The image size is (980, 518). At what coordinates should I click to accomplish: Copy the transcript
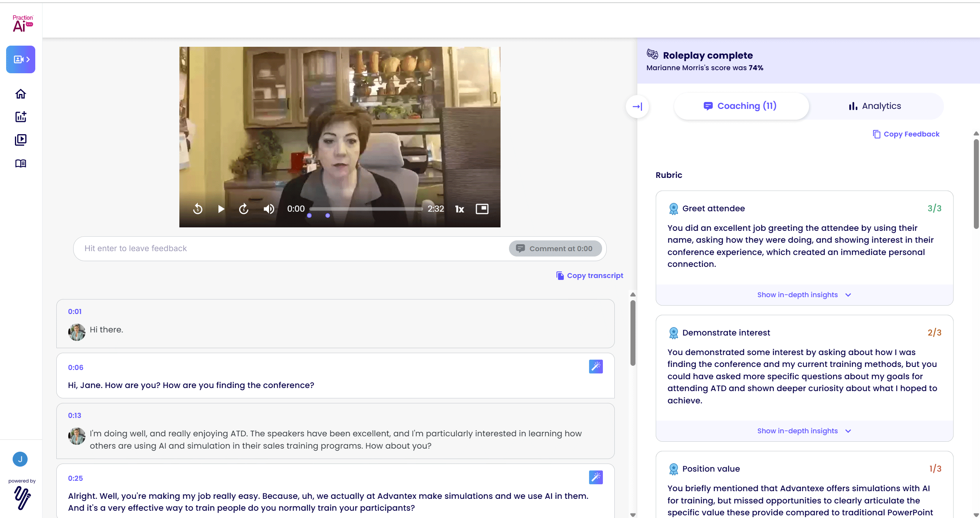tap(589, 276)
